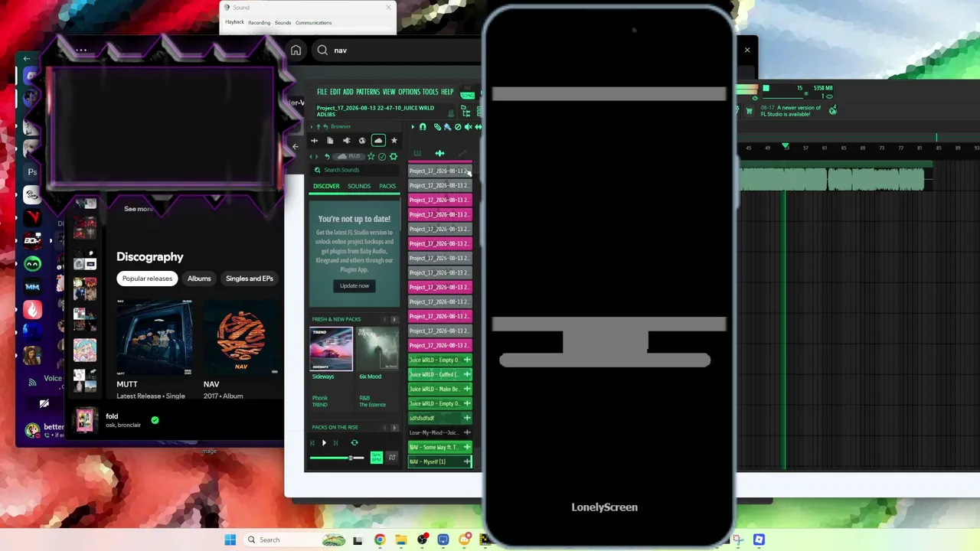Image resolution: width=980 pixels, height=551 pixels.
Task: Show next Fresh & New Packs
Action: 394,319
